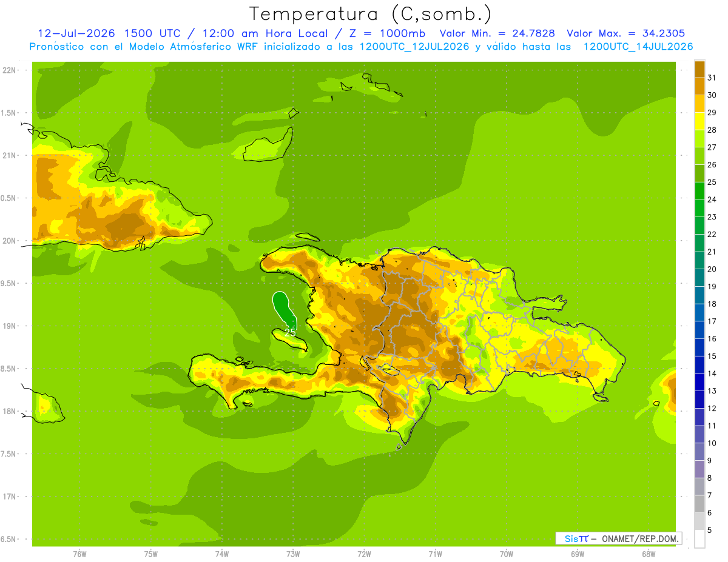Click the "75W" longitude axis label
728x562 pixels.
click(151, 554)
